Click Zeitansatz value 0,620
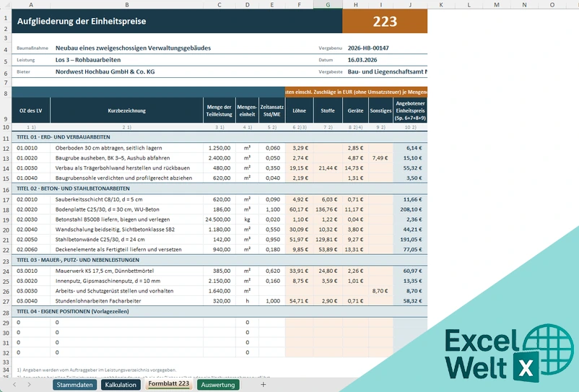Screen dimensions: 579x392 [272, 271]
